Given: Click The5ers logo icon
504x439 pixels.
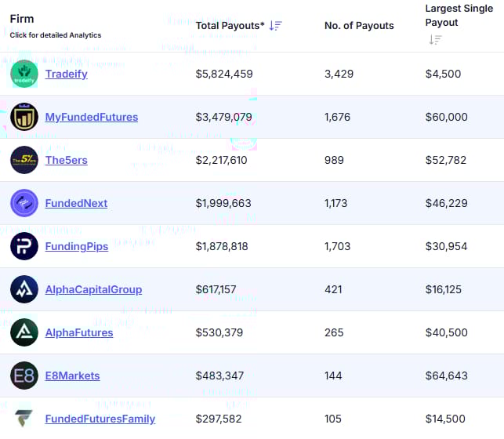Looking at the screenshot, I should pos(24,160).
